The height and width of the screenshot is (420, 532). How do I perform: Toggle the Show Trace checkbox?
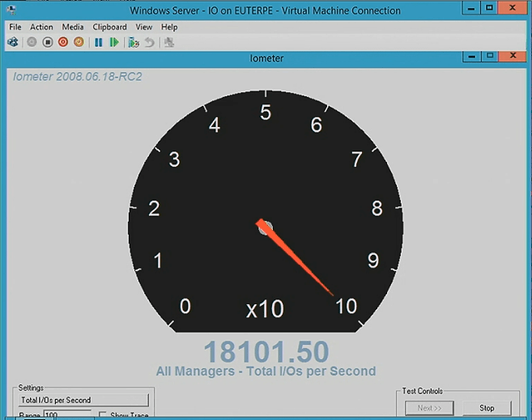coord(102,415)
